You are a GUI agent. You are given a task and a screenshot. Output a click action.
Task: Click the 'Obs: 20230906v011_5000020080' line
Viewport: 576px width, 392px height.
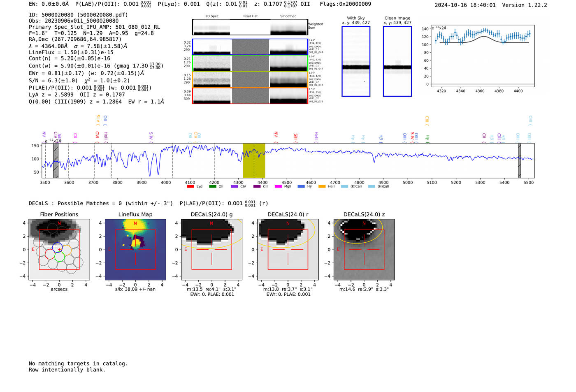[74, 21]
